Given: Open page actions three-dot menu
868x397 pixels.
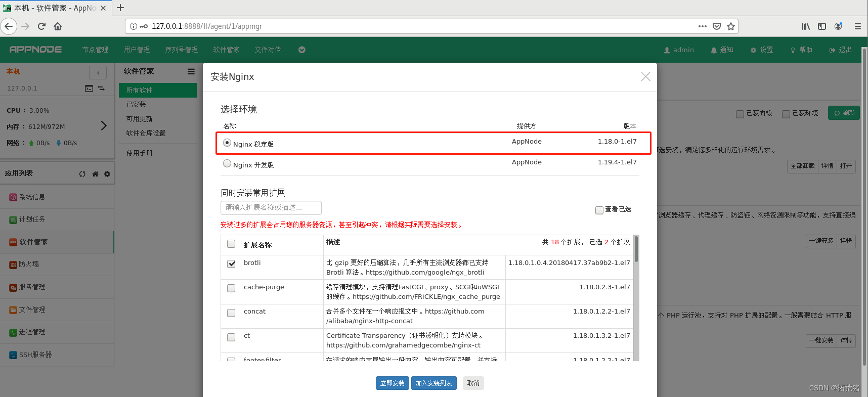Looking at the screenshot, I should (x=703, y=26).
